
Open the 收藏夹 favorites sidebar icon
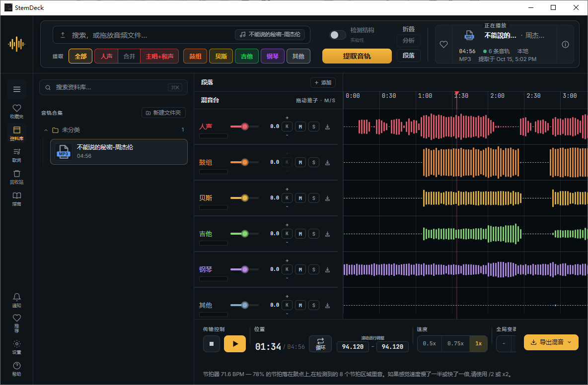coord(16,111)
